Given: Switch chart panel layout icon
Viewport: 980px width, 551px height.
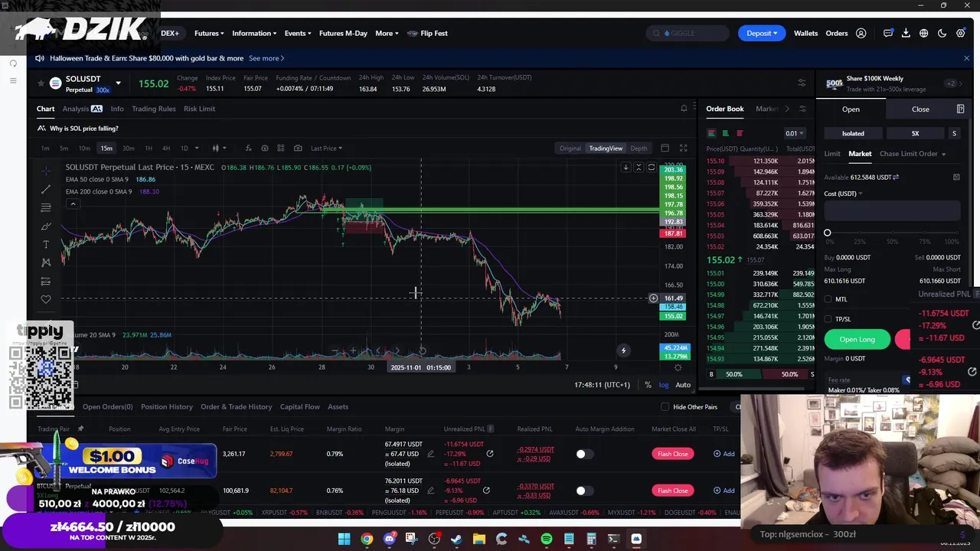Looking at the screenshot, I should coord(665,148).
